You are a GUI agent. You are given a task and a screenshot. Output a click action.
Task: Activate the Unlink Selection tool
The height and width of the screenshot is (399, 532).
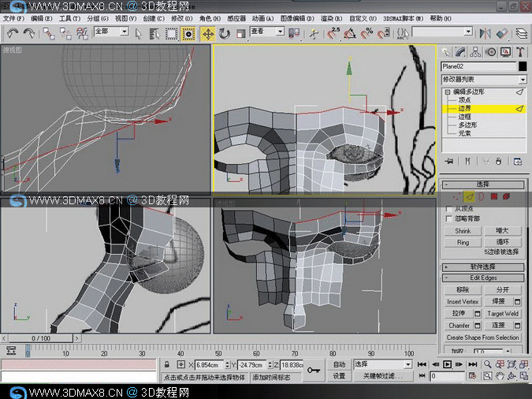[65, 33]
